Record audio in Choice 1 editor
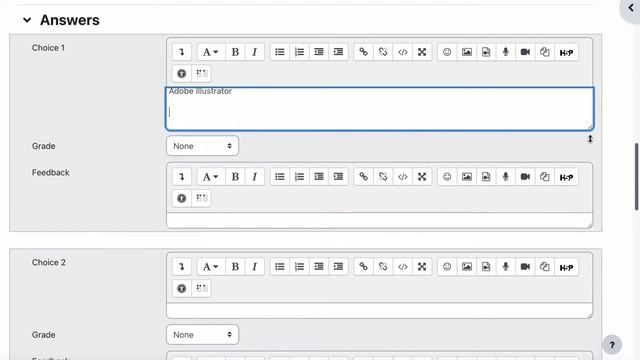This screenshot has height=360, width=640. pyautogui.click(x=506, y=52)
